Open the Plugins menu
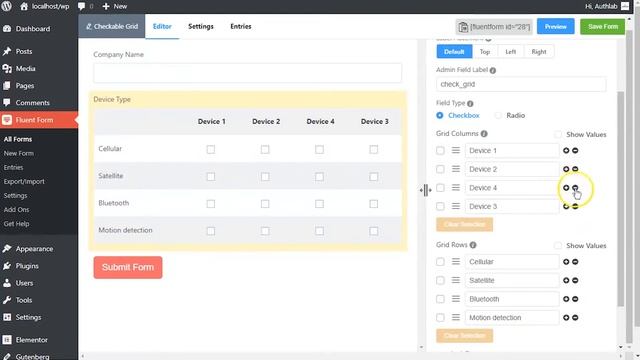This screenshot has width=640, height=360. 27,266
